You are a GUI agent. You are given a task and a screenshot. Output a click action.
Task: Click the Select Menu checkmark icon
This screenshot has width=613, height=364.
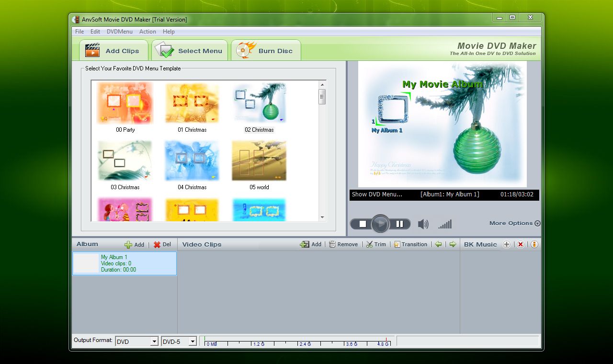(x=164, y=50)
